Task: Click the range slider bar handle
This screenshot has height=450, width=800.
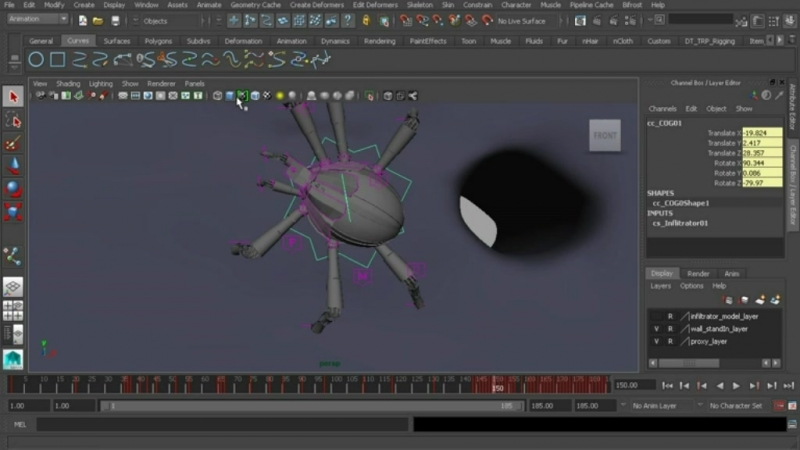Action: 311,406
